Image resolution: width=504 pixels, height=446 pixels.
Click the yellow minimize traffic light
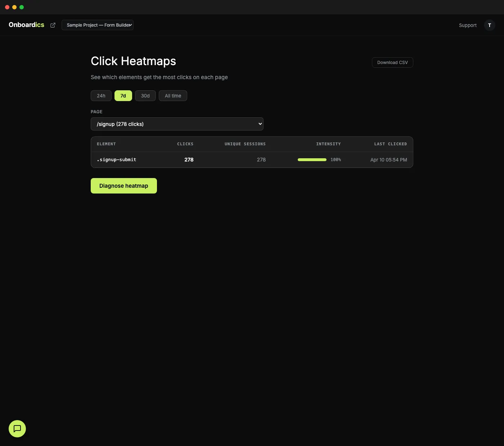coord(14,7)
